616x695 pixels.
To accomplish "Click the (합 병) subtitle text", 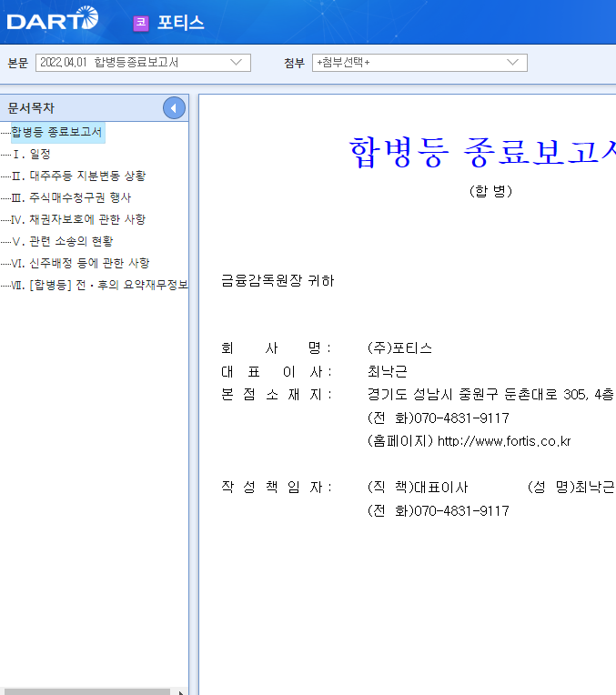I will tap(491, 191).
